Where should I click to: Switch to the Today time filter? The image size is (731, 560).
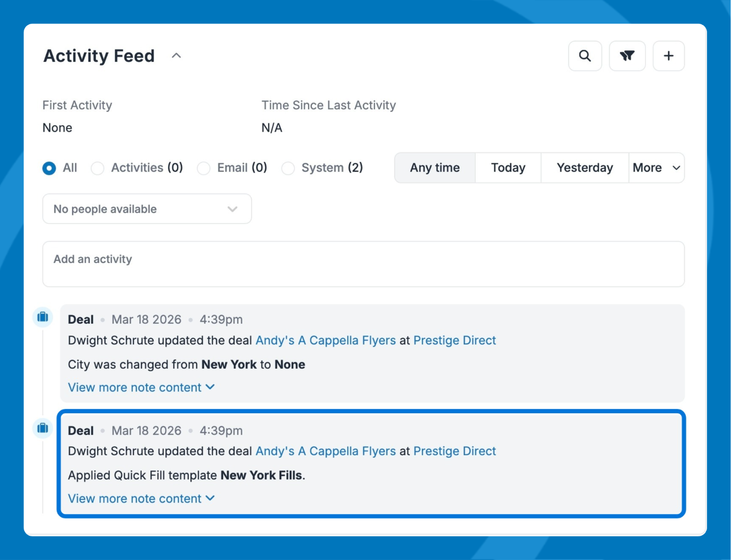point(508,167)
